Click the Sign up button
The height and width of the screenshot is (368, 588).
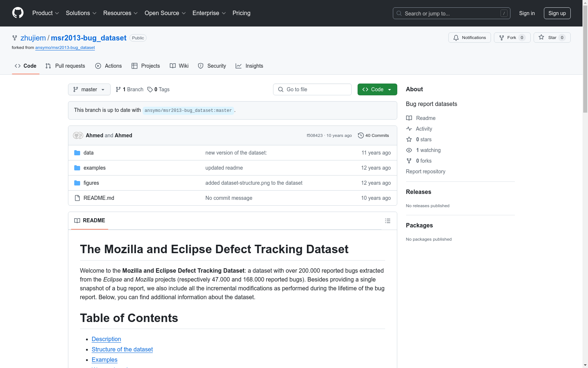[557, 13]
